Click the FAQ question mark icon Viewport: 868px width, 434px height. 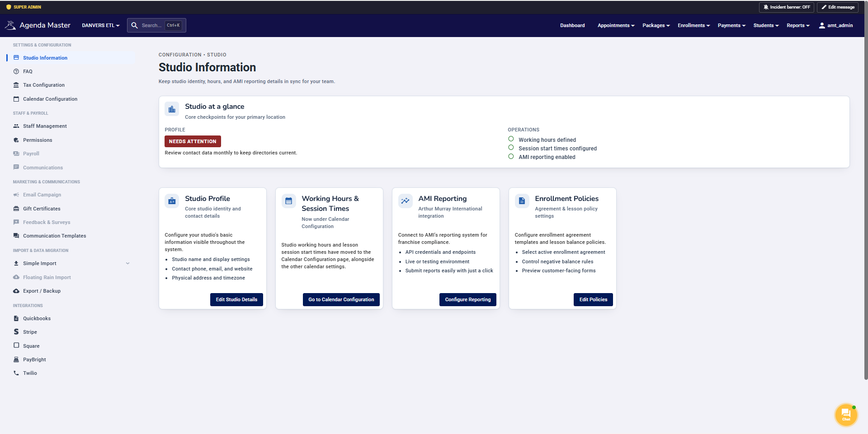(16, 71)
